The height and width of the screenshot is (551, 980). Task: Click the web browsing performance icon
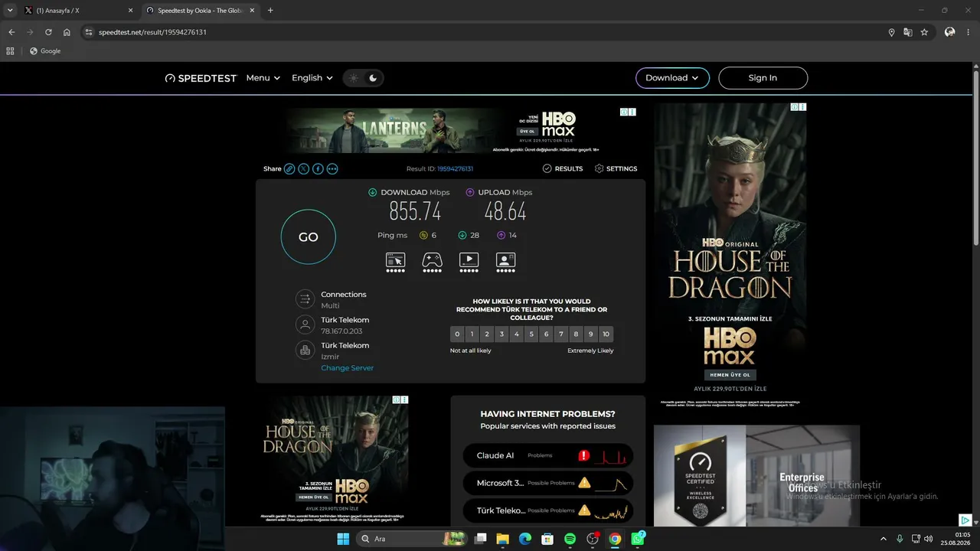395,261
